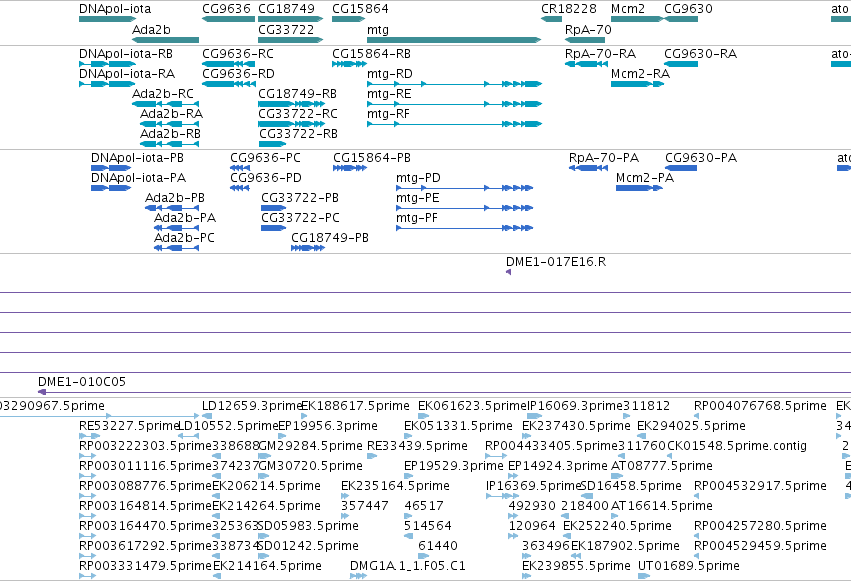Click EST CK01548.5prime.contig
The image size is (851, 581).
[671, 456]
